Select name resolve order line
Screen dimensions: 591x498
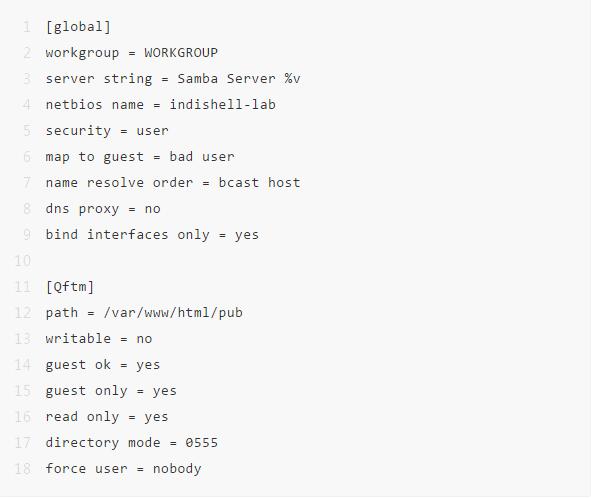(173, 183)
